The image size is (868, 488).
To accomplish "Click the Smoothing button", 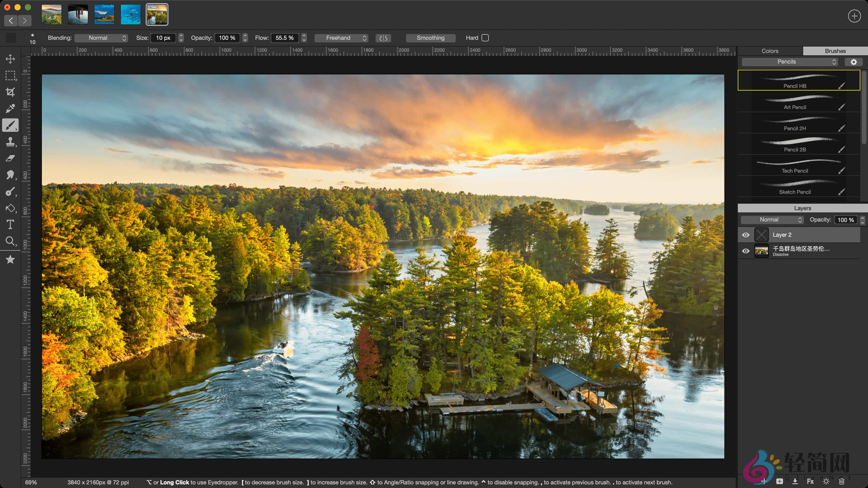I will (x=430, y=38).
